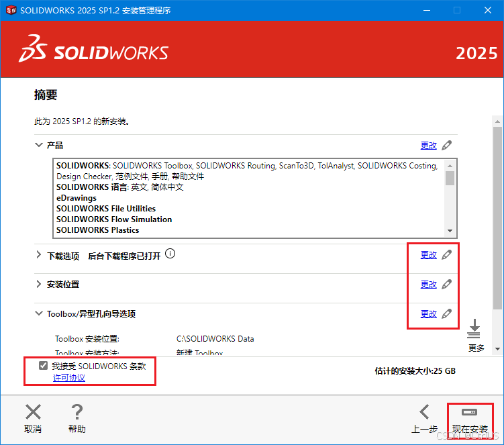
Task: Click 更改 link for Toolbox/异型孔向导选项
Action: click(x=429, y=314)
